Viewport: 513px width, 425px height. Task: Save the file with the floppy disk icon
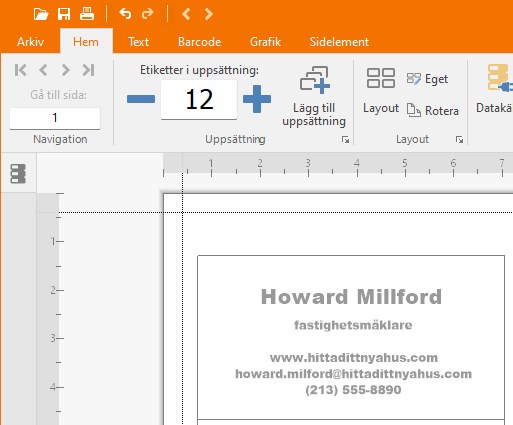(64, 14)
